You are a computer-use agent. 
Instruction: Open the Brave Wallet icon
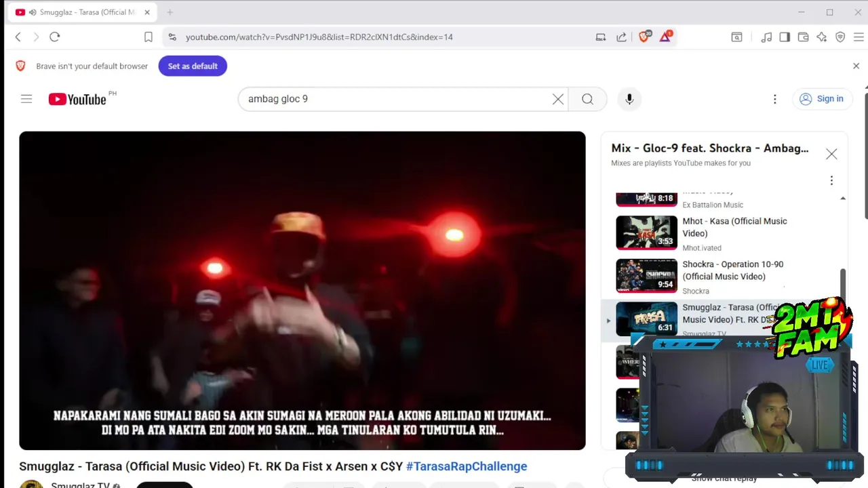(803, 37)
